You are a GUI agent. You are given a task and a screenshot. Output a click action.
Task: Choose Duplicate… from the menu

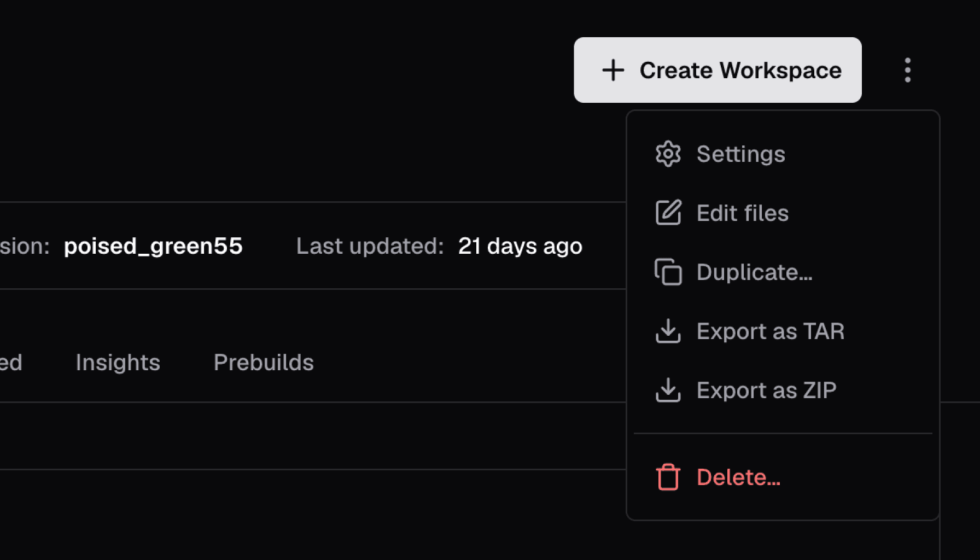[x=783, y=272]
